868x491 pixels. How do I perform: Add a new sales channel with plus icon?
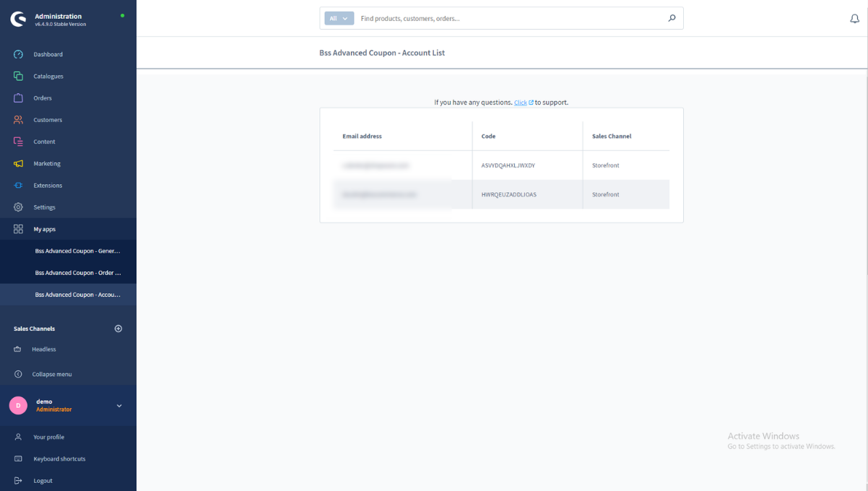click(118, 329)
